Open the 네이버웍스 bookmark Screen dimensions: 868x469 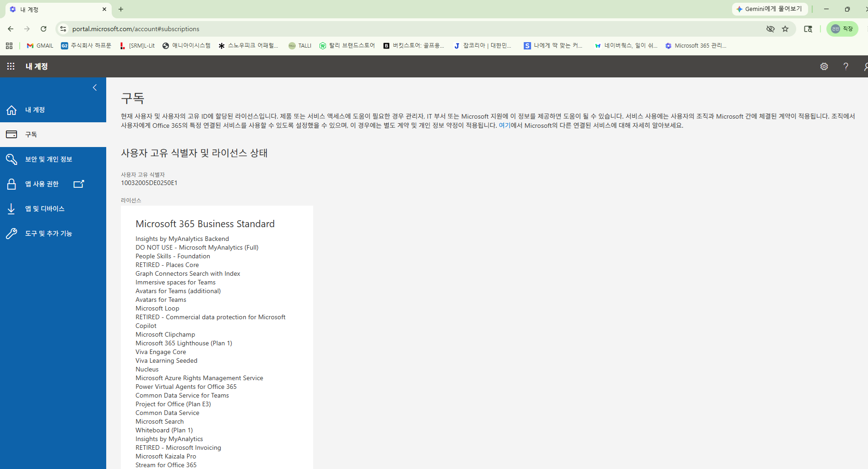point(626,46)
